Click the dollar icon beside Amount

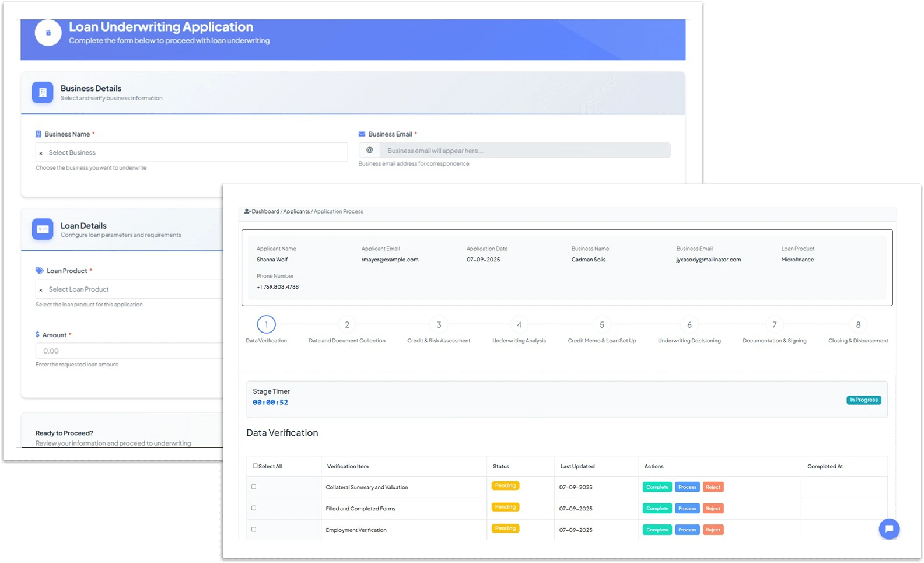(x=37, y=335)
